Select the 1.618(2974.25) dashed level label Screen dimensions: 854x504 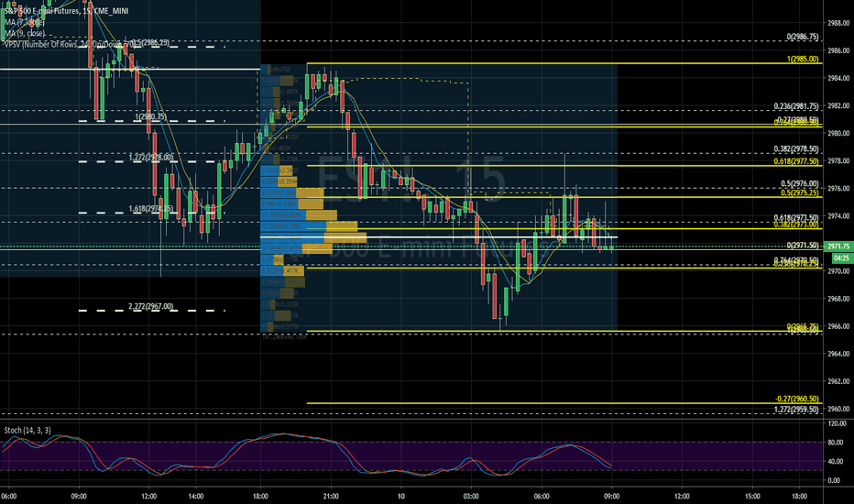[151, 209]
